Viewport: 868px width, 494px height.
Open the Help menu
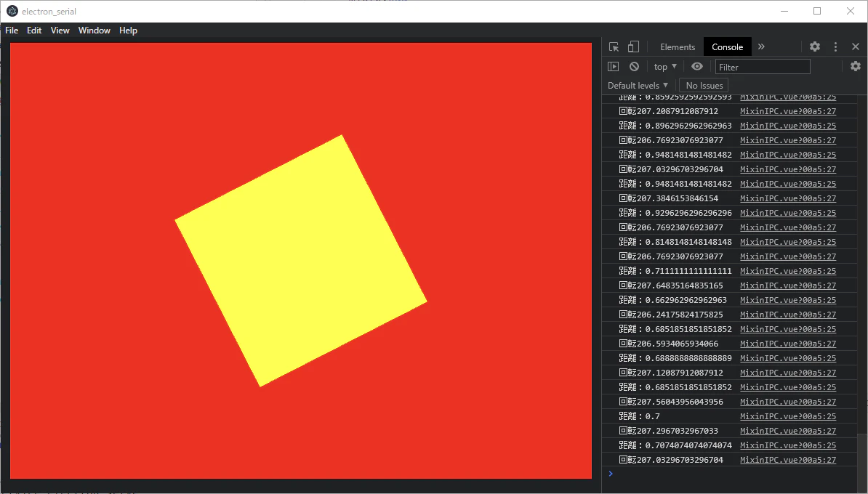(128, 31)
